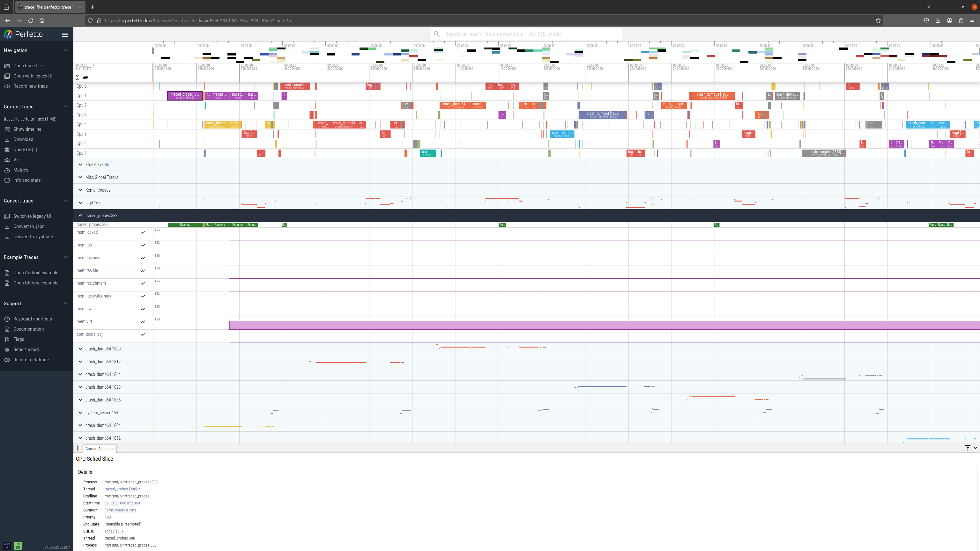Click the Query (SQL) database icon
The image size is (980, 551).
[x=7, y=150]
